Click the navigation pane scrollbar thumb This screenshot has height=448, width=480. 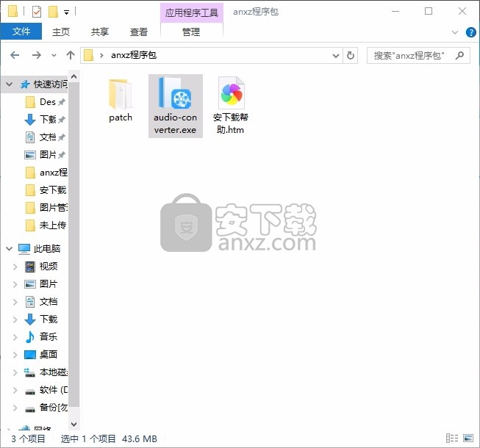point(74,245)
